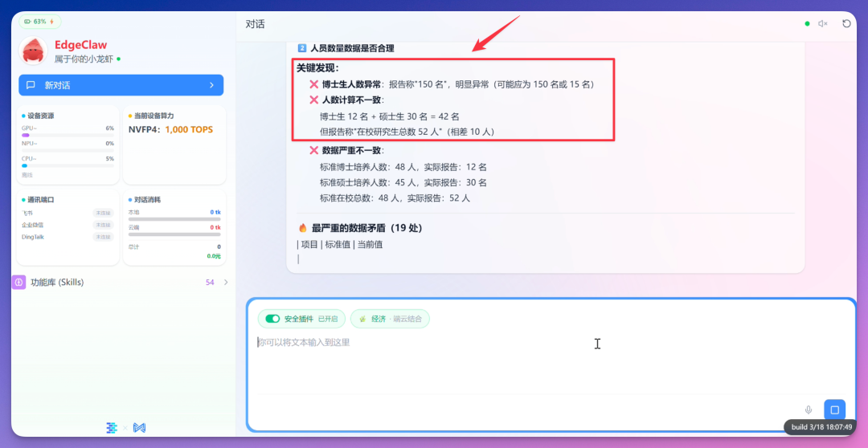Click the fire icon beside 最严重的数据矛盾
The height and width of the screenshot is (448, 868).
[303, 228]
